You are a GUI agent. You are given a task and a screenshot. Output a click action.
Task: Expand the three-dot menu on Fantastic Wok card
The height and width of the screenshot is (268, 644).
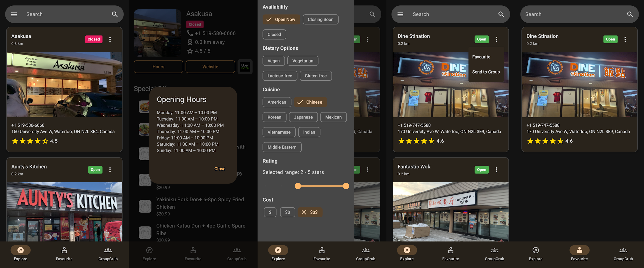496,170
